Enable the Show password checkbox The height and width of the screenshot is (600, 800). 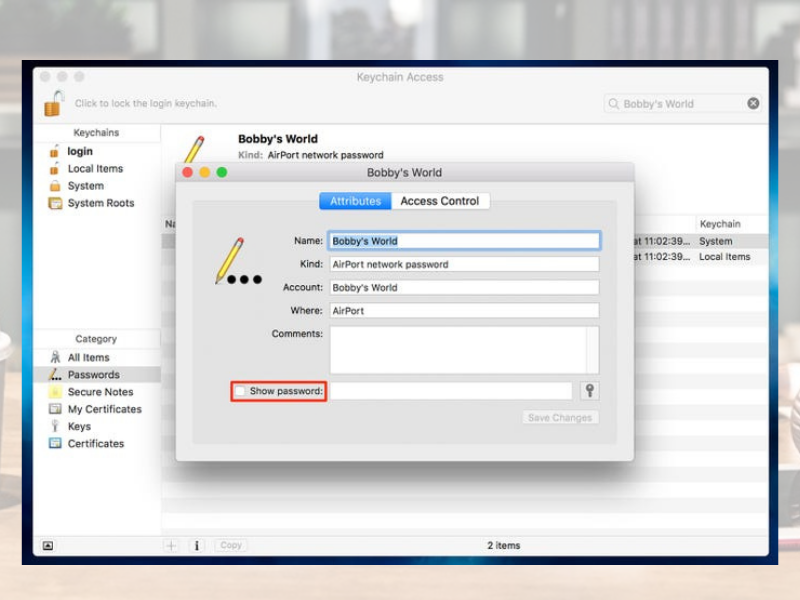240,391
